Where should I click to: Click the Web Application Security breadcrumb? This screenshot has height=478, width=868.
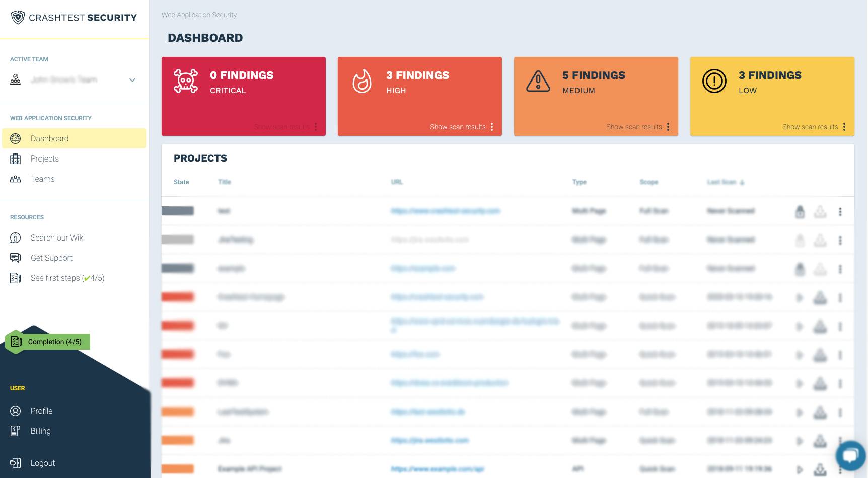pyautogui.click(x=199, y=15)
